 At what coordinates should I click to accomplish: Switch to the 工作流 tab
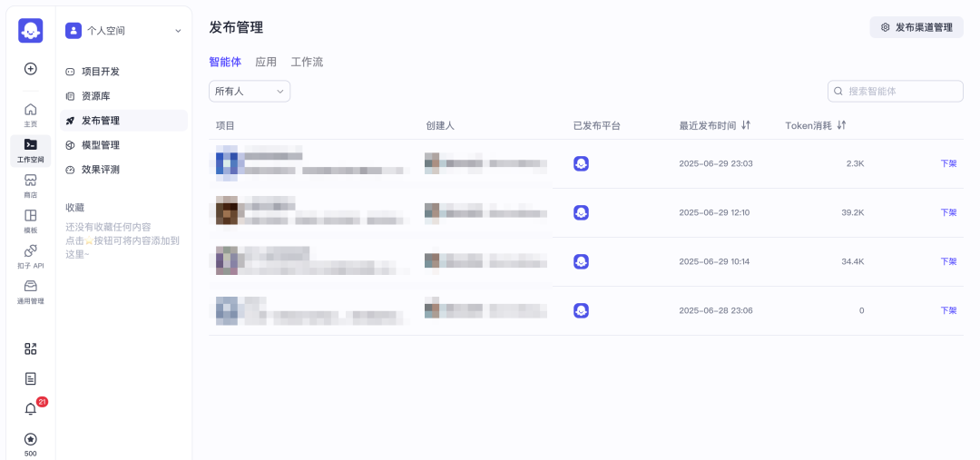click(x=307, y=62)
